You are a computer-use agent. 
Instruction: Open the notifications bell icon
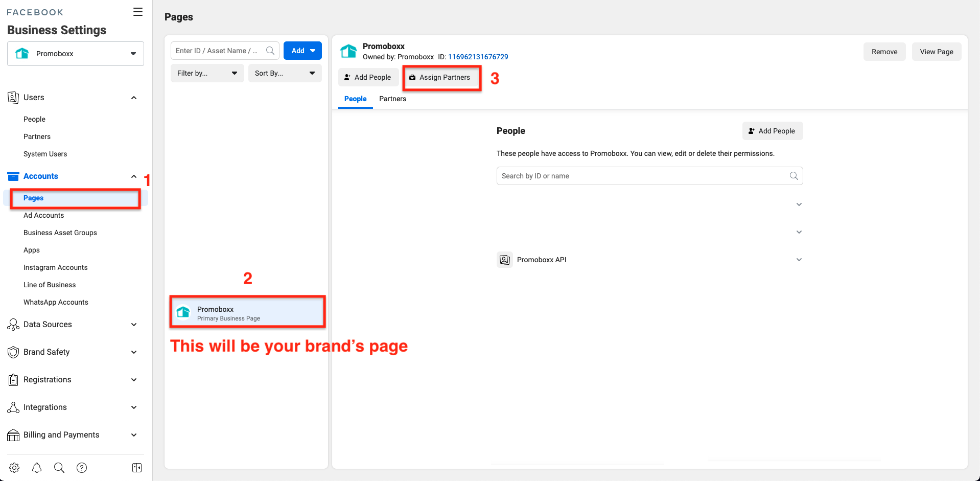pos(37,468)
